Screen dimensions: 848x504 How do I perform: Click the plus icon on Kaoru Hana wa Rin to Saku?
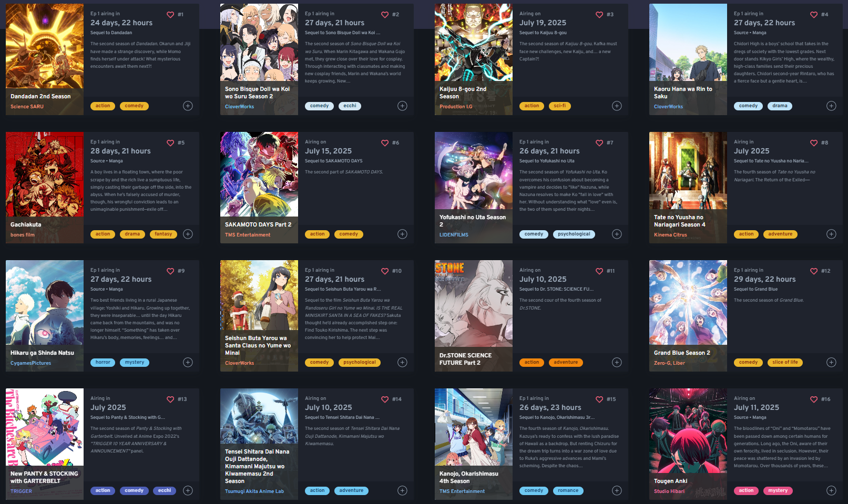tap(831, 106)
